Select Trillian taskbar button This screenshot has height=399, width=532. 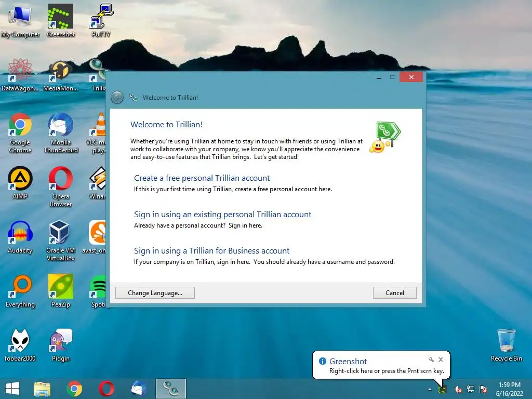pyautogui.click(x=170, y=389)
